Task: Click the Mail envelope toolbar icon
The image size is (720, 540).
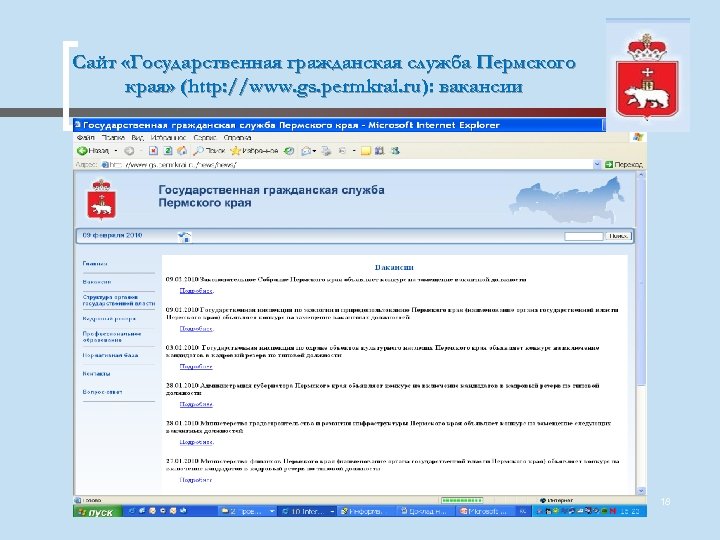Action: pos(306,151)
